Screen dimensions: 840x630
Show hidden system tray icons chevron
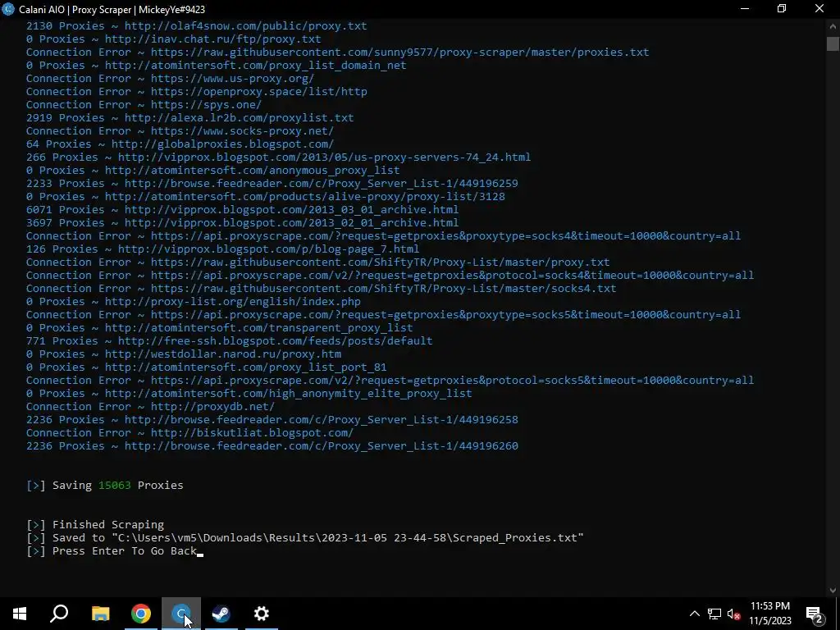click(x=694, y=614)
